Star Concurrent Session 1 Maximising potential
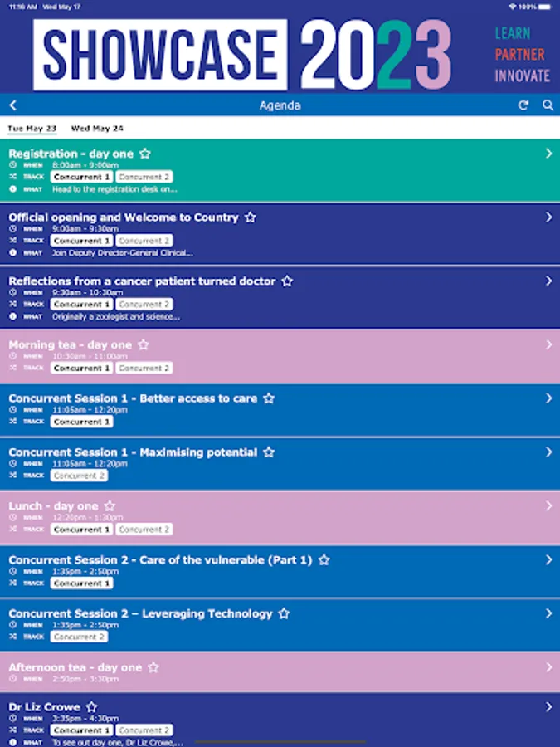The image size is (560, 747). [269, 452]
